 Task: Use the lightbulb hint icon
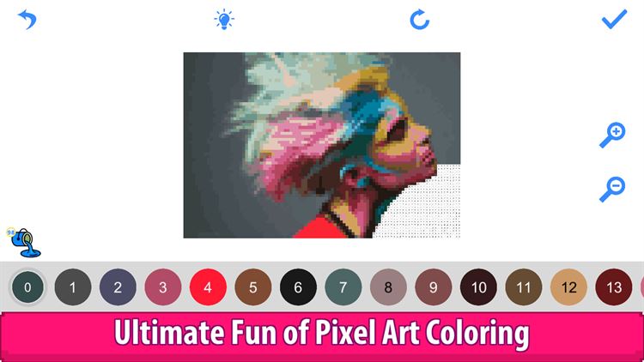(224, 20)
